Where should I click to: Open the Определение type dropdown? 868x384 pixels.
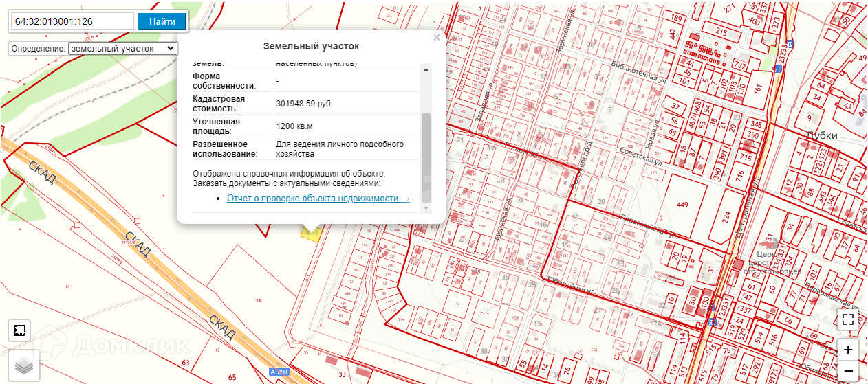pyautogui.click(x=122, y=49)
